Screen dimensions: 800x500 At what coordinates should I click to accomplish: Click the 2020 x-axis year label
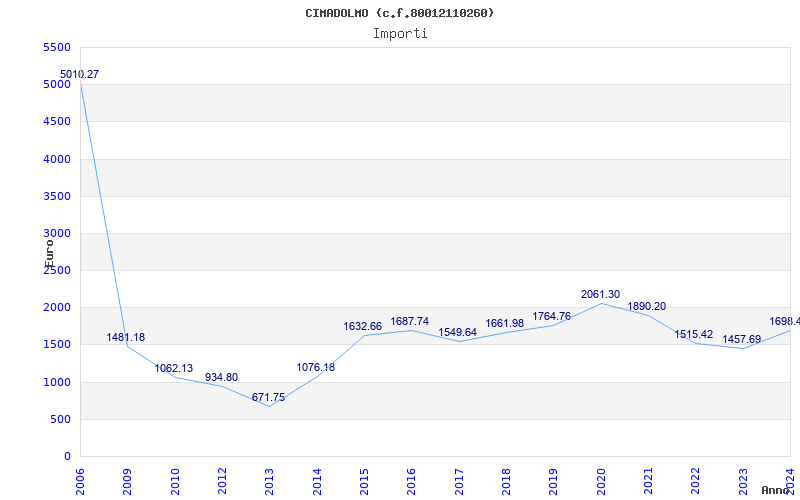(x=601, y=481)
